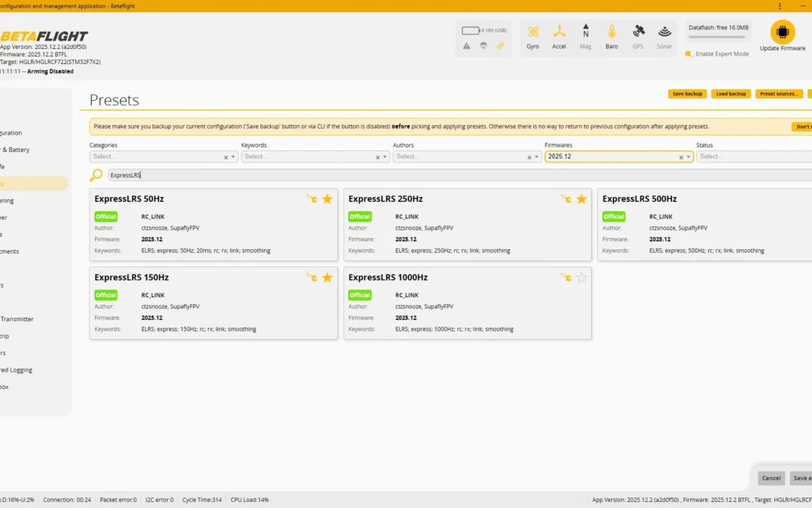Click the ExpressLRS search input field
The height and width of the screenshot is (508, 812).
[x=460, y=175]
